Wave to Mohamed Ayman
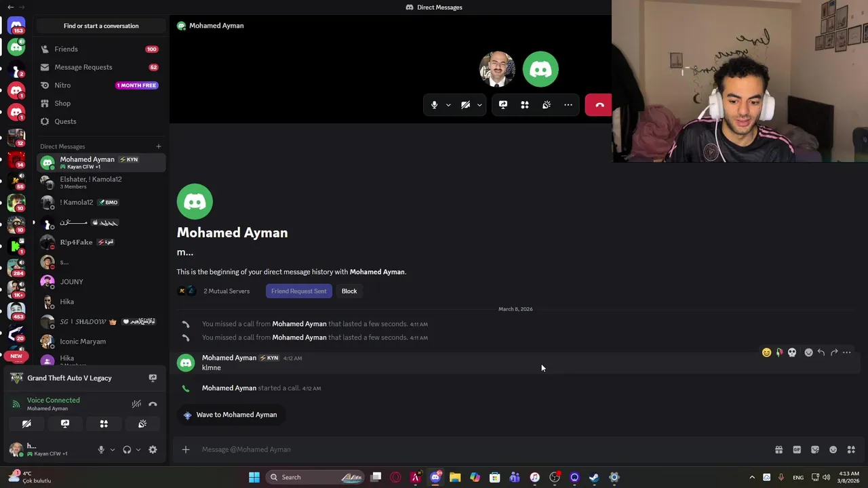Viewport: 868px width, 488px height. (230, 415)
